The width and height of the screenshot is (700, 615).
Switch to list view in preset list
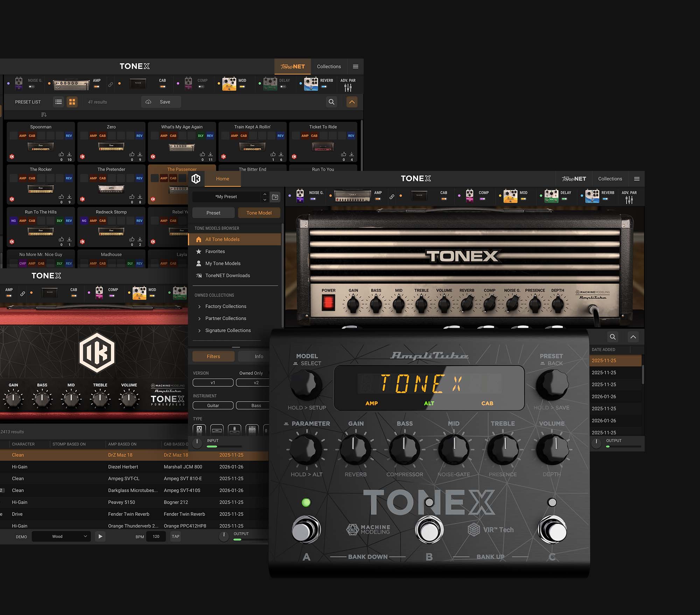click(x=58, y=102)
